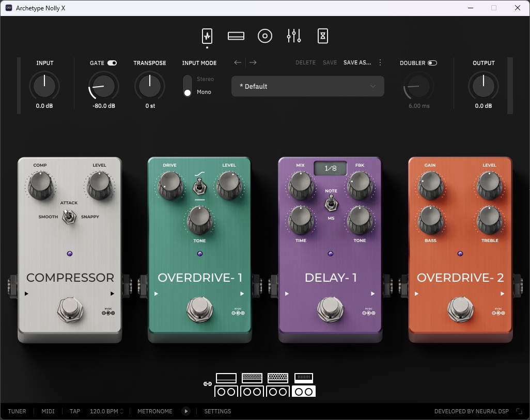Image resolution: width=530 pixels, height=420 pixels.
Task: Click the Archetype Nolly X app icon
Action: [9, 8]
